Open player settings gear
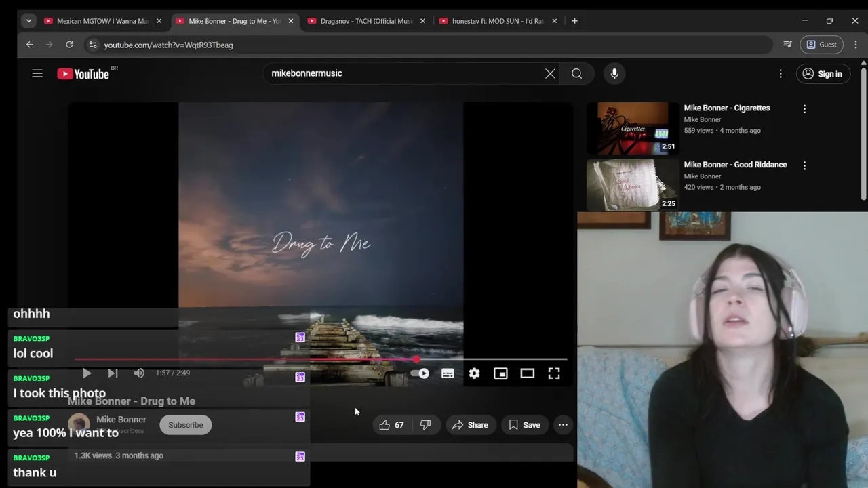 coord(474,373)
